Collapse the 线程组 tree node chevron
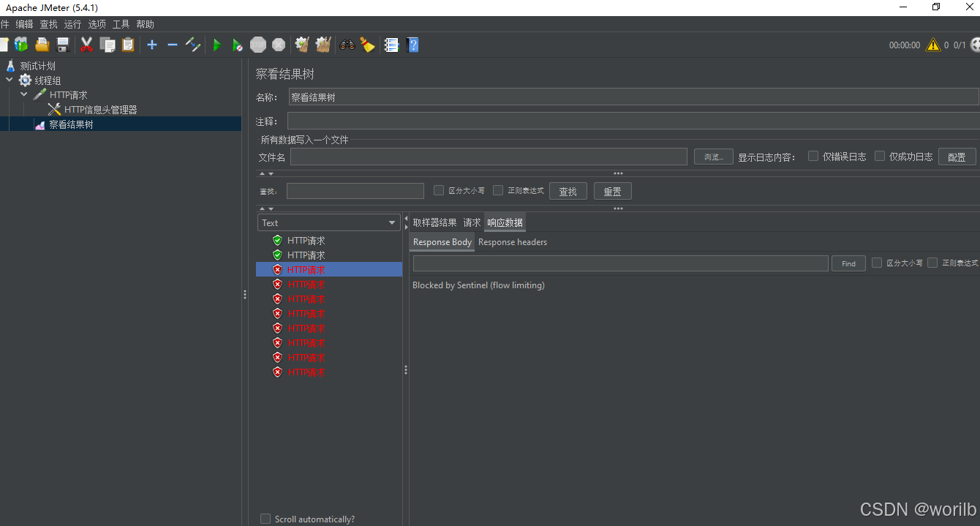This screenshot has width=980, height=526. click(x=10, y=80)
